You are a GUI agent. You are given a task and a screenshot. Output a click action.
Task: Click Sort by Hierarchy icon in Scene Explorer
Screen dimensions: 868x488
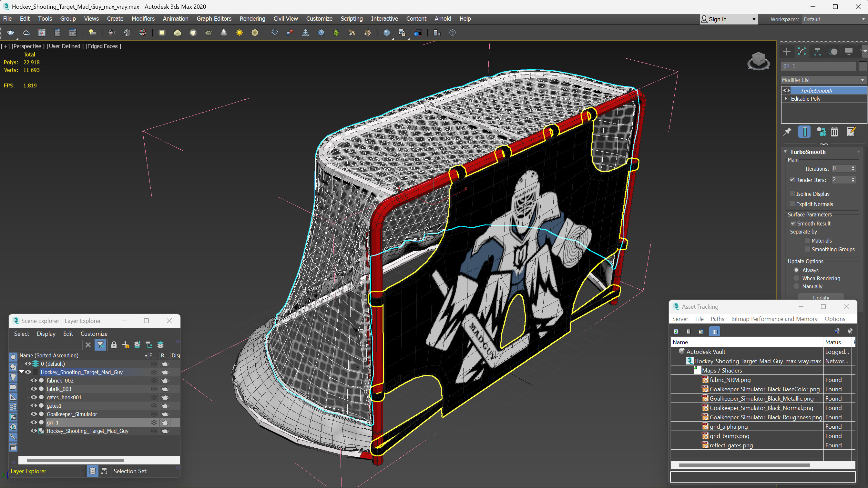(x=104, y=471)
